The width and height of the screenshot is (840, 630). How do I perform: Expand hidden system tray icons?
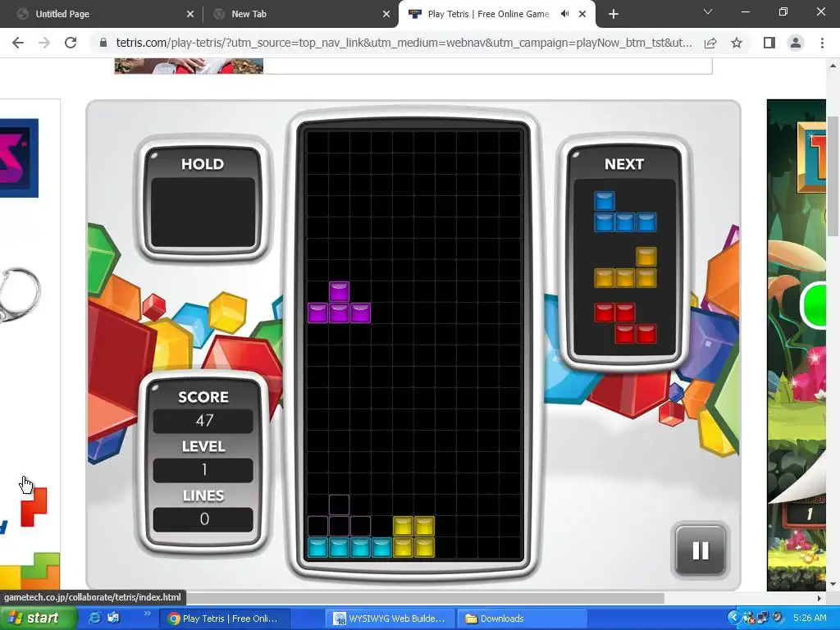click(733, 619)
